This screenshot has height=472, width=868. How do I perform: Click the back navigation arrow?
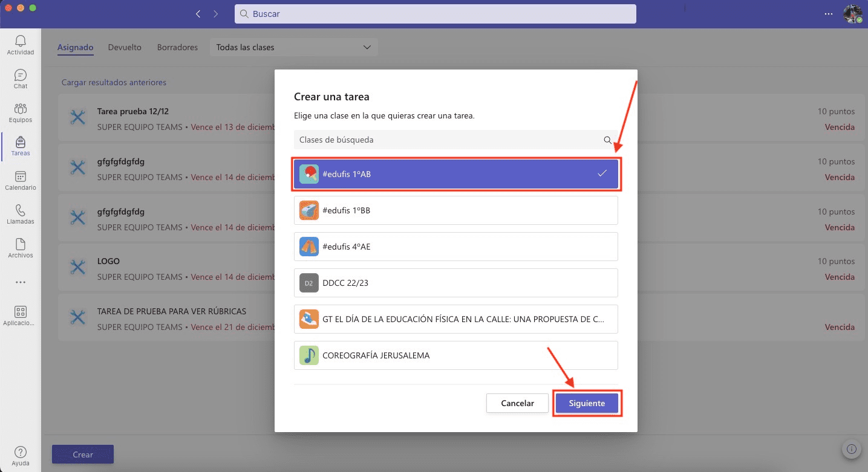tap(198, 14)
